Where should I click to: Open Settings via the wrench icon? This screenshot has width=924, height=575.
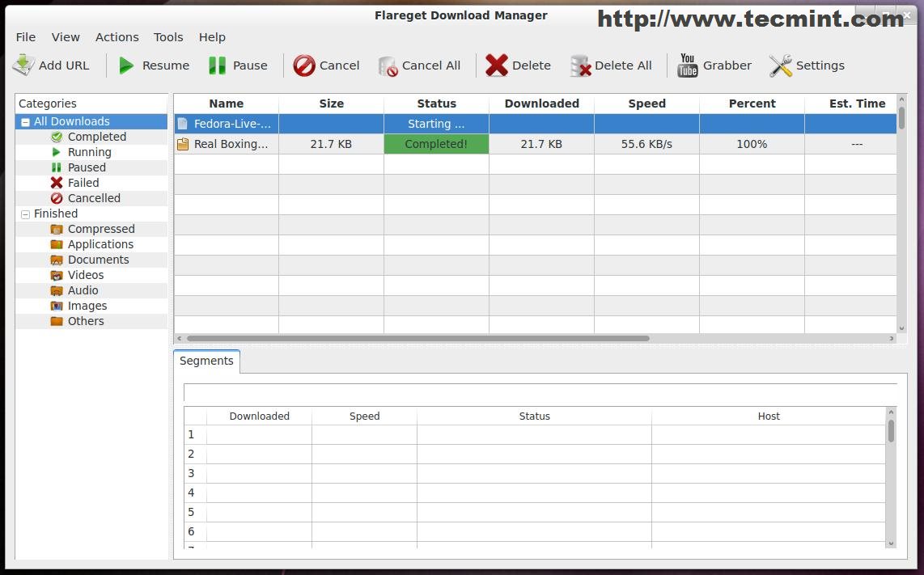[780, 66]
